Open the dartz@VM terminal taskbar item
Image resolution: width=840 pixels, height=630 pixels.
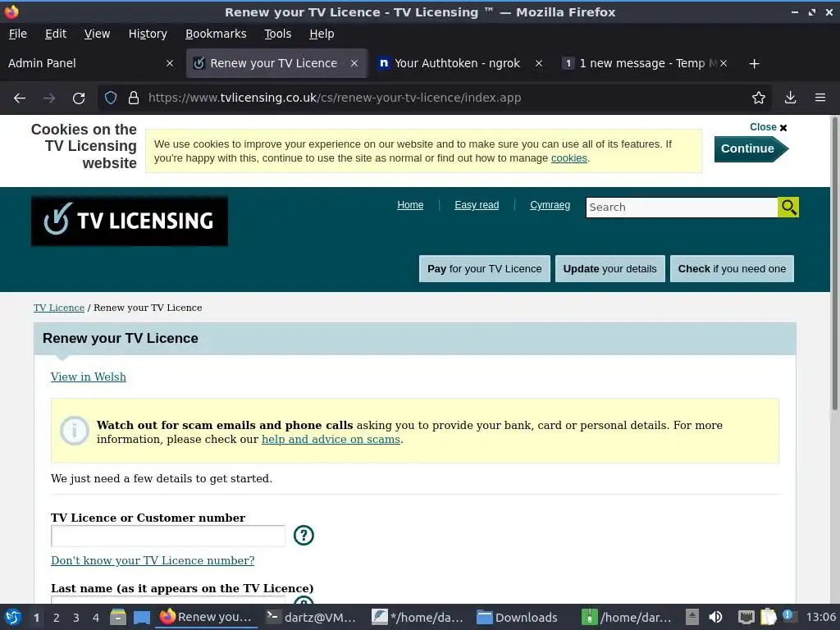coord(311,618)
